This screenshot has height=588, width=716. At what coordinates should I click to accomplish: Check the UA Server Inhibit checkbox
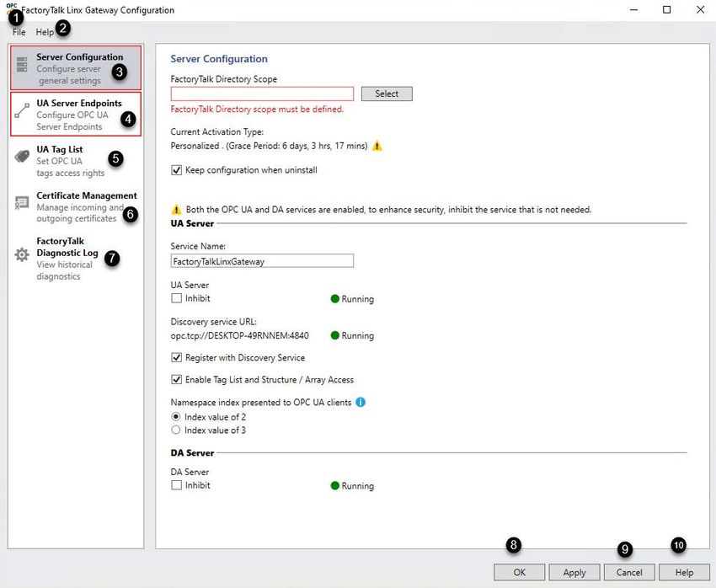[x=176, y=298]
